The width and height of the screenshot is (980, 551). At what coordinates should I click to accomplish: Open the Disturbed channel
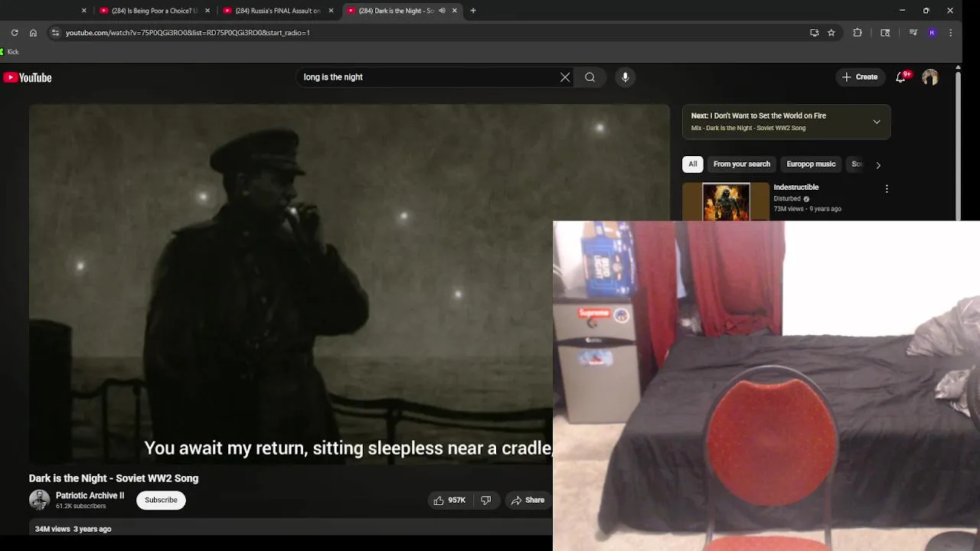787,199
